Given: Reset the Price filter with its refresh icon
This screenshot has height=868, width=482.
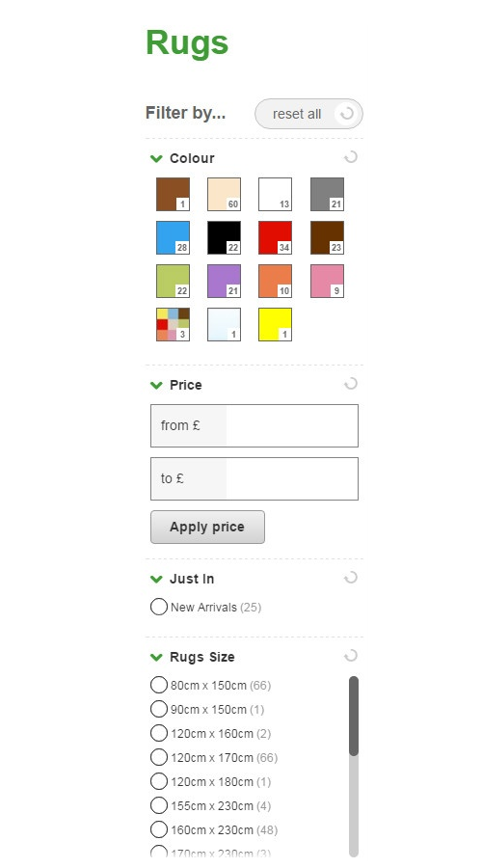Looking at the screenshot, I should [350, 384].
